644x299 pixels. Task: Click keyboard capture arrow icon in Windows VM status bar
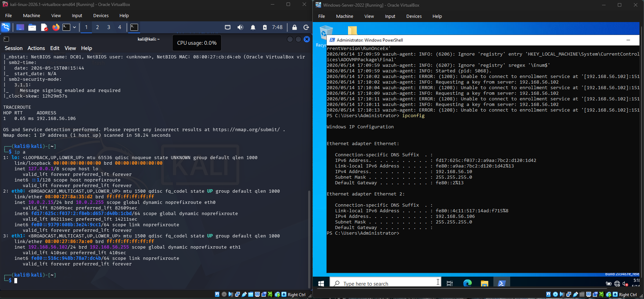point(615,294)
